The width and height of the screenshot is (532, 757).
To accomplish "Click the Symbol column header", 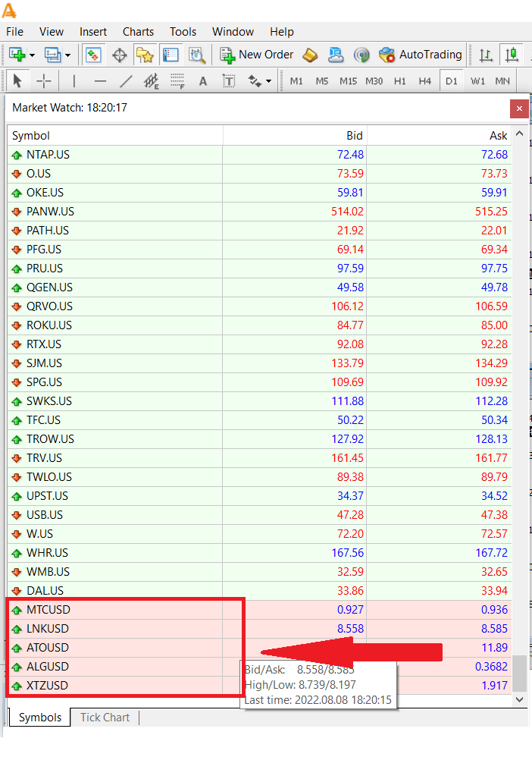I will 114,136.
